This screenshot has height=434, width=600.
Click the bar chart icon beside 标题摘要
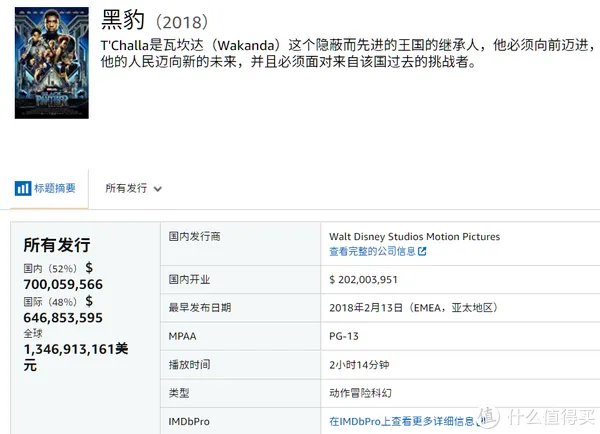click(23, 188)
